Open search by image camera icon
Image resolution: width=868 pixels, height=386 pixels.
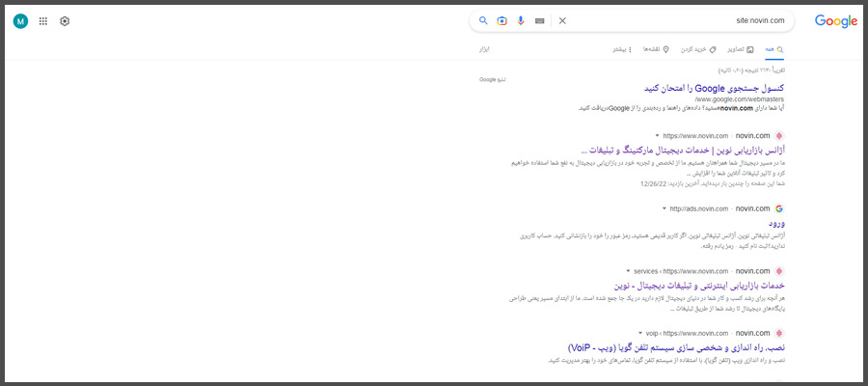click(502, 20)
